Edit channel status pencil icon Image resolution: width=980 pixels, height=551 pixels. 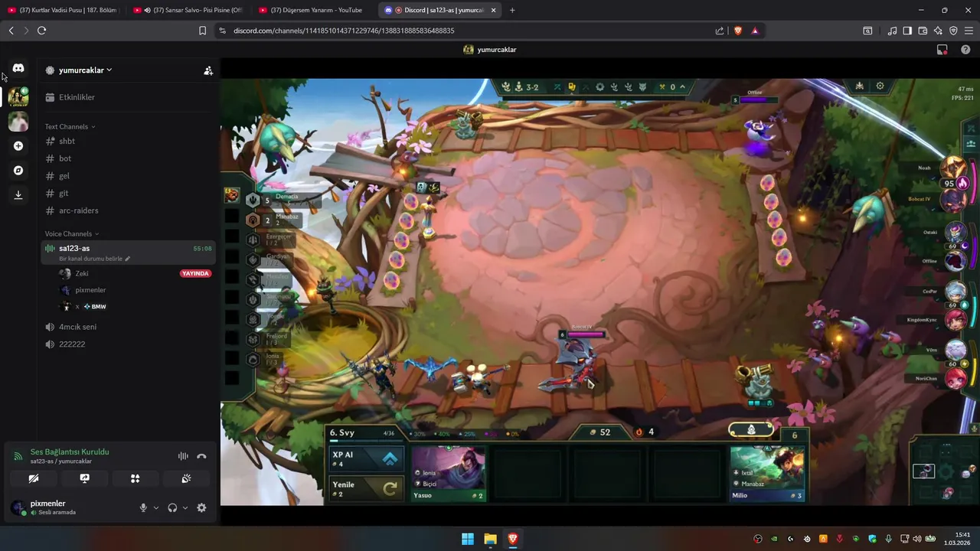[127, 259]
